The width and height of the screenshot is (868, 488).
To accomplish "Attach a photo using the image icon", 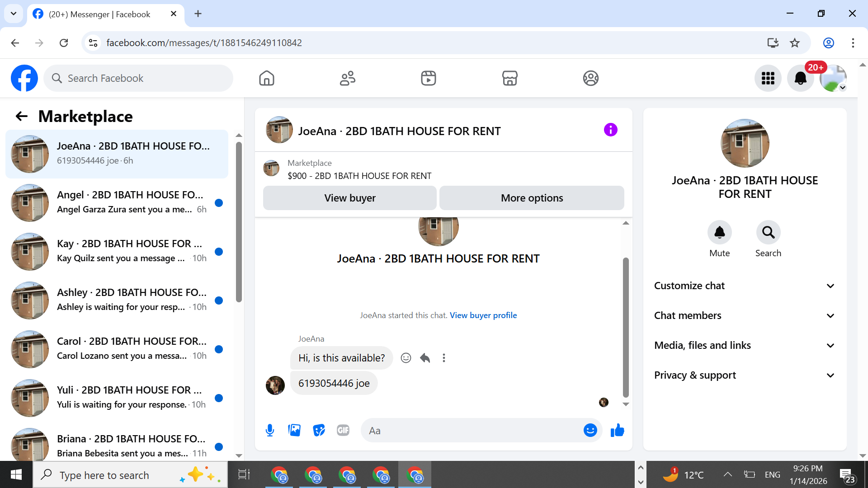I will (x=294, y=430).
